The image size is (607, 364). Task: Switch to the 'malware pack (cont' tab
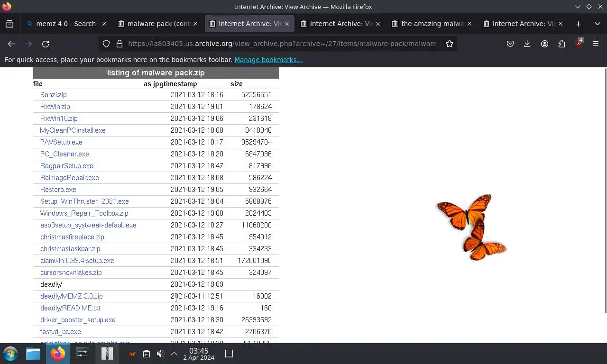tap(158, 24)
